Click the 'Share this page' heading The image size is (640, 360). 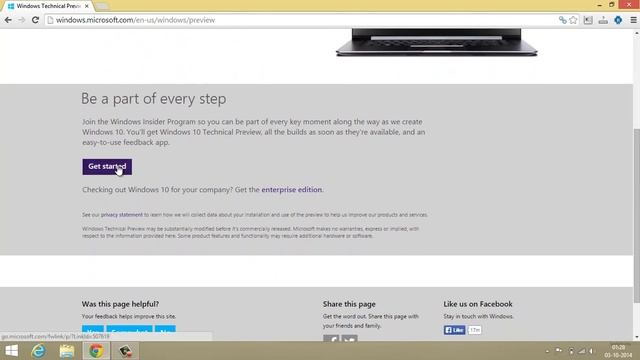pyautogui.click(x=349, y=304)
